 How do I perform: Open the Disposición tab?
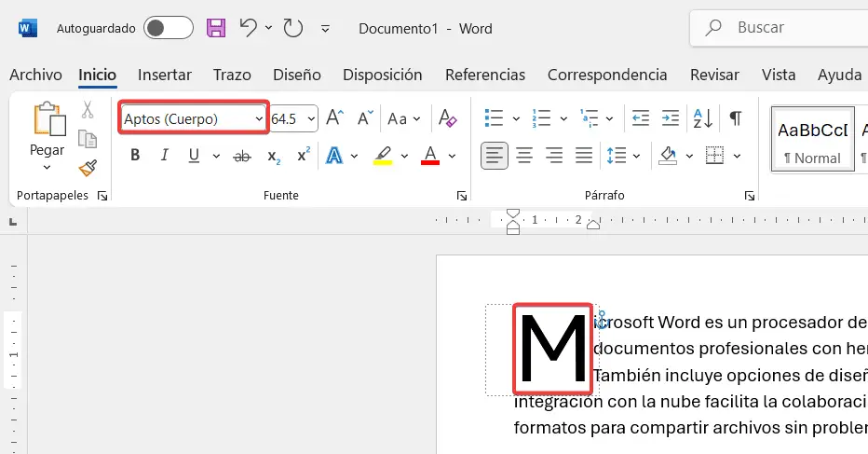pyautogui.click(x=382, y=75)
